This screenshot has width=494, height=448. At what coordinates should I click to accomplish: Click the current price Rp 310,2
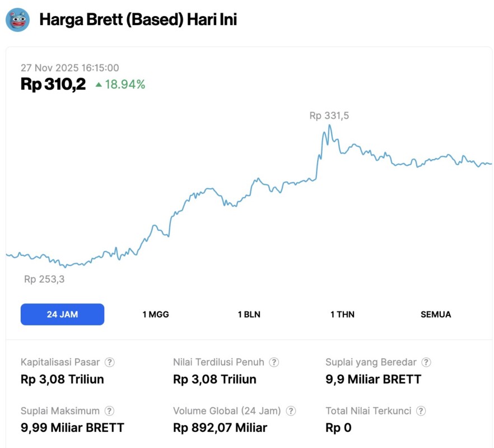pyautogui.click(x=53, y=85)
